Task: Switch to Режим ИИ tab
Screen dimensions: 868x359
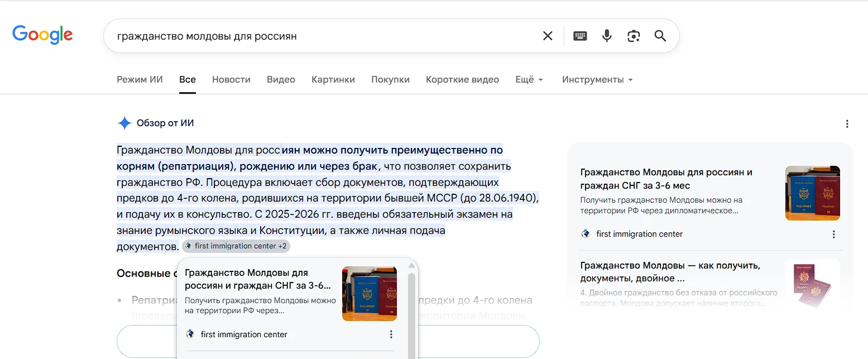Action: pos(140,79)
